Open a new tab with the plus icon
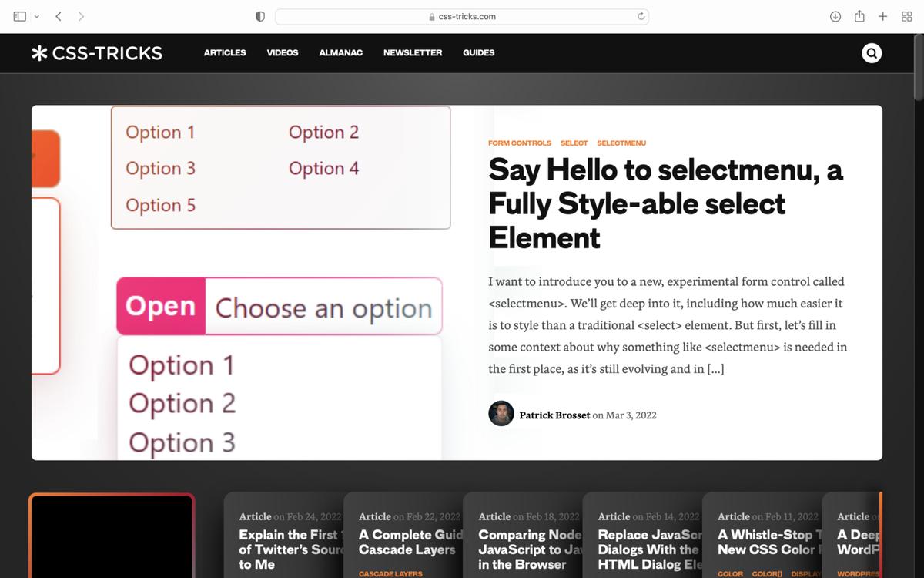 [x=883, y=16]
